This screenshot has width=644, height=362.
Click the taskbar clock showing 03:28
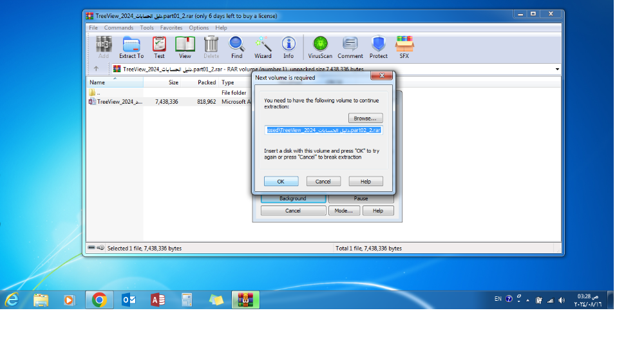click(x=588, y=300)
